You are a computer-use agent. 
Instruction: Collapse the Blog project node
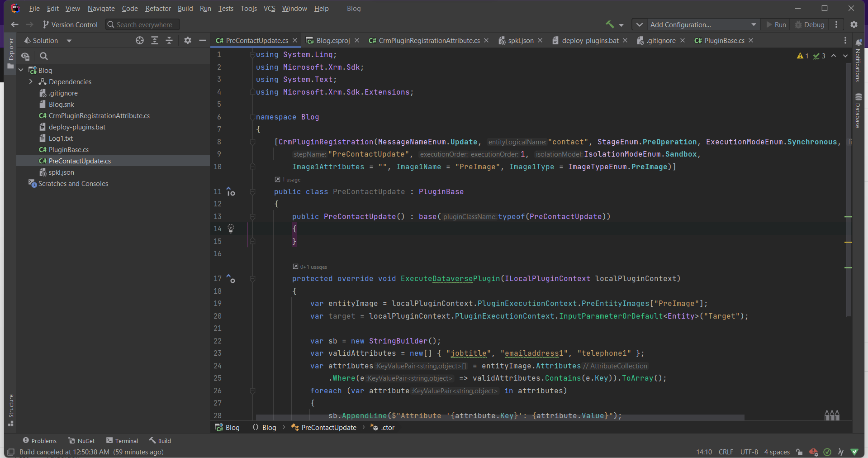point(21,70)
